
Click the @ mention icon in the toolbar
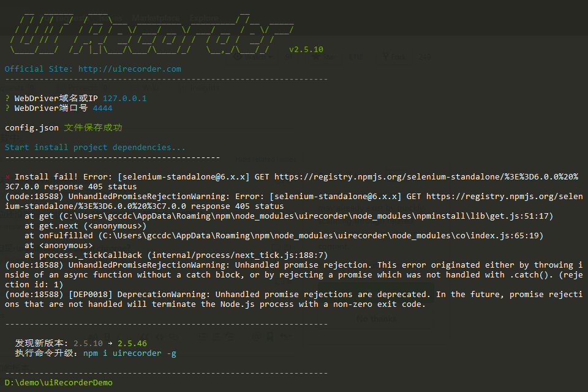click(x=256, y=336)
